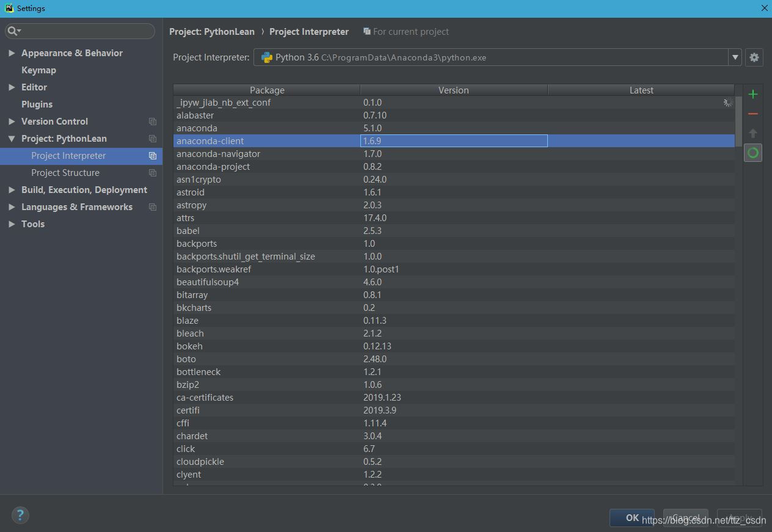Open Plugins settings

tap(37, 104)
